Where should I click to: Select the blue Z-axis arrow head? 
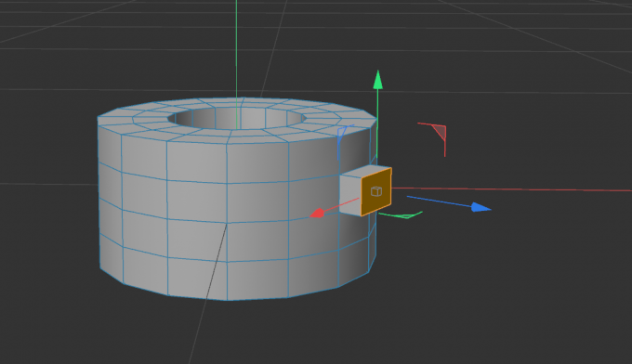click(481, 207)
